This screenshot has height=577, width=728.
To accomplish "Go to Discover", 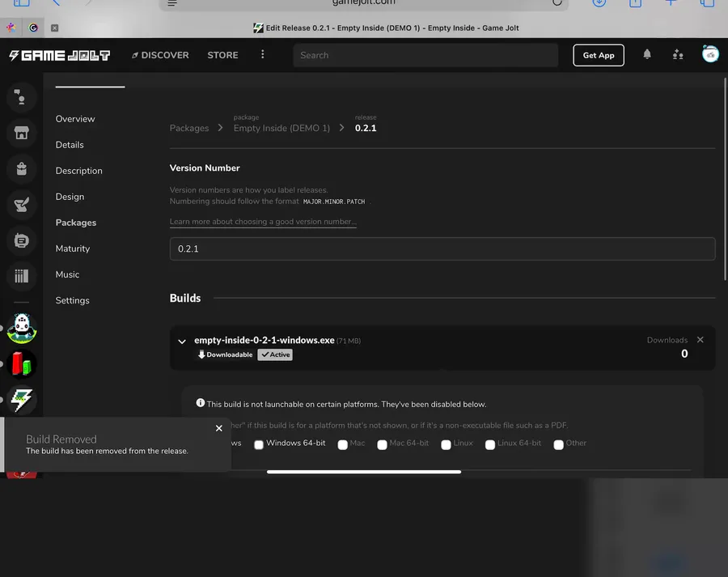I will [x=160, y=55].
